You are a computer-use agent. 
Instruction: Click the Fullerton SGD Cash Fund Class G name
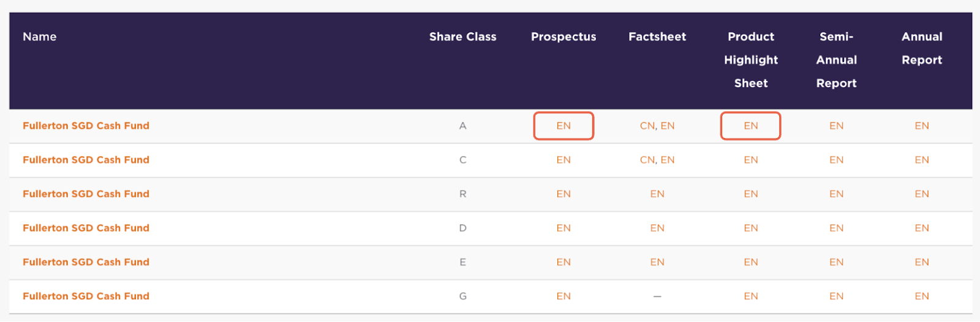click(x=86, y=296)
